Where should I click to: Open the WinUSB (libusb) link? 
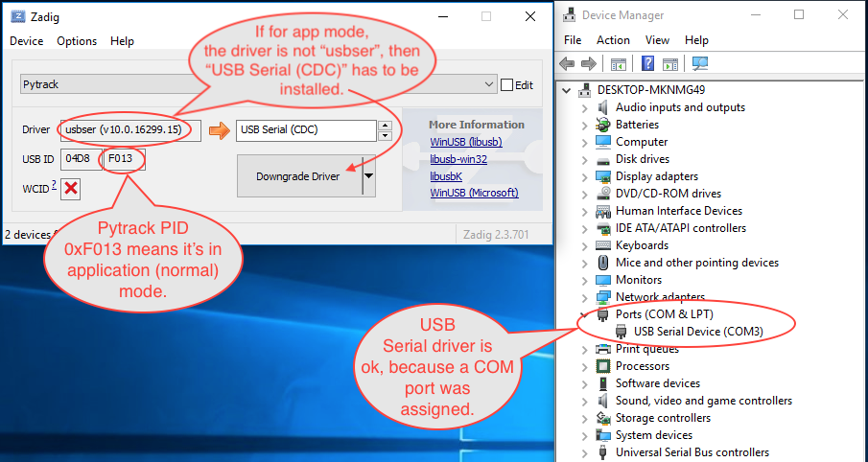(x=465, y=143)
